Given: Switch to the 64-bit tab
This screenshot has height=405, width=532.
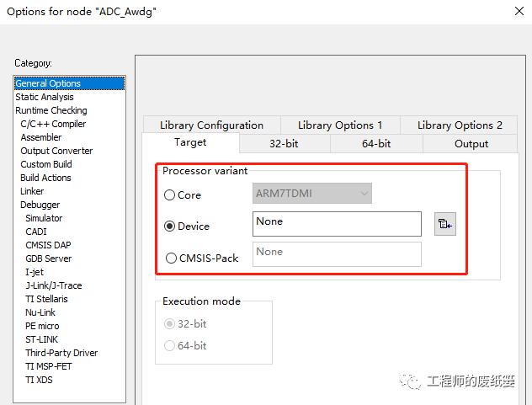Looking at the screenshot, I should [376, 144].
